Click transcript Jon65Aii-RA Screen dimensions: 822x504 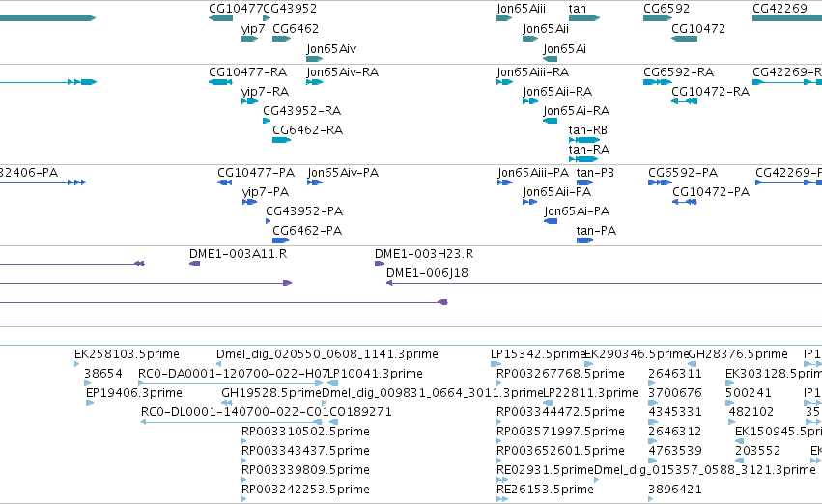click(557, 92)
